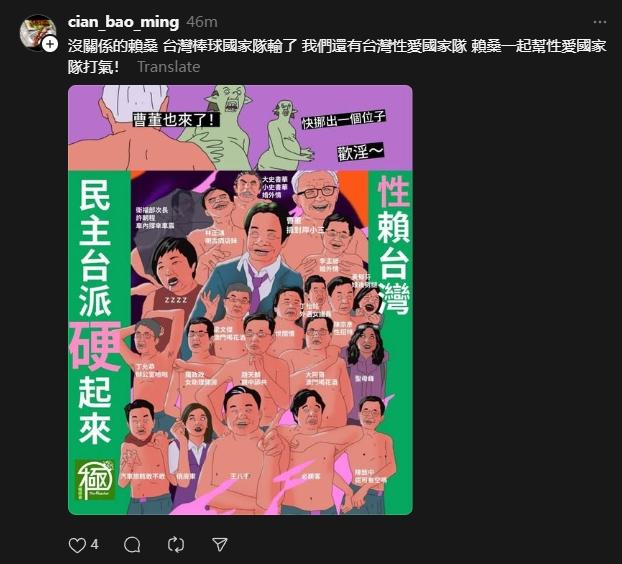Open the three-dot more options menu
The height and width of the screenshot is (564, 622).
(x=600, y=22)
